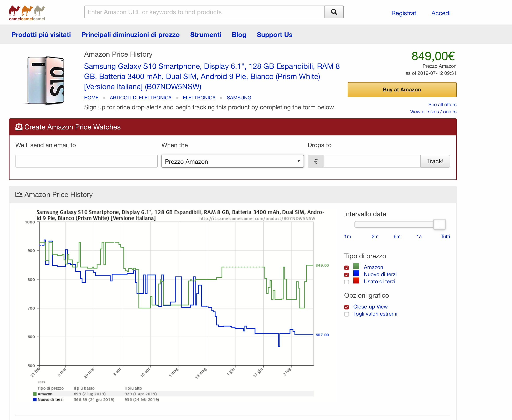Click the email address input field
Screen dimensions: 512x420
point(87,161)
